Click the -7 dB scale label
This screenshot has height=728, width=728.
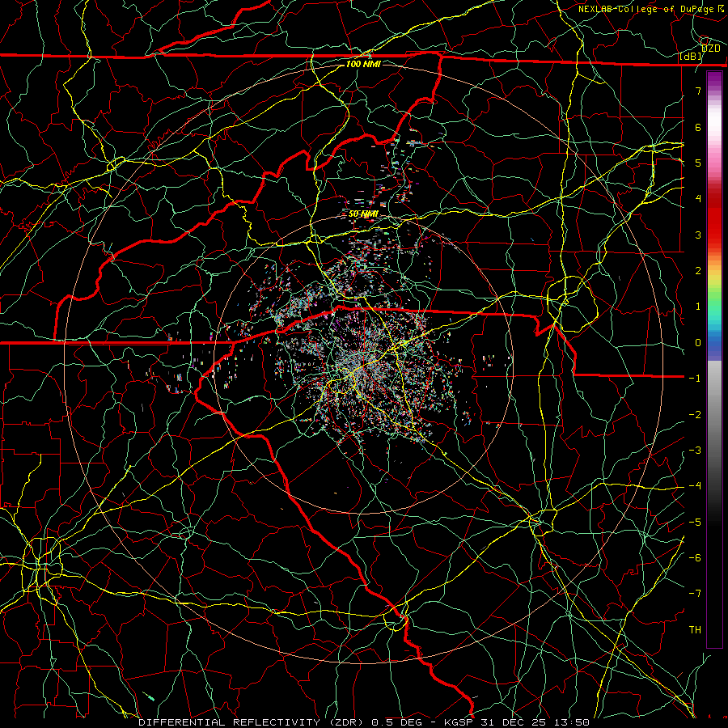pos(695,594)
